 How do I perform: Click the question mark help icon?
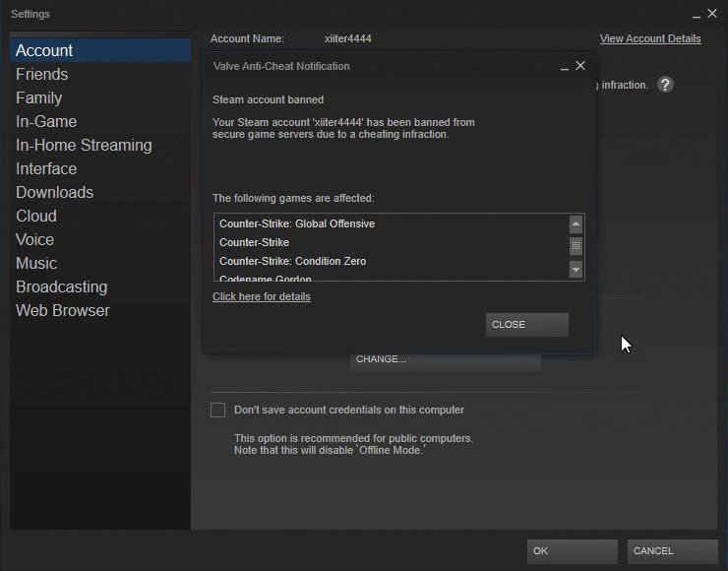click(665, 85)
